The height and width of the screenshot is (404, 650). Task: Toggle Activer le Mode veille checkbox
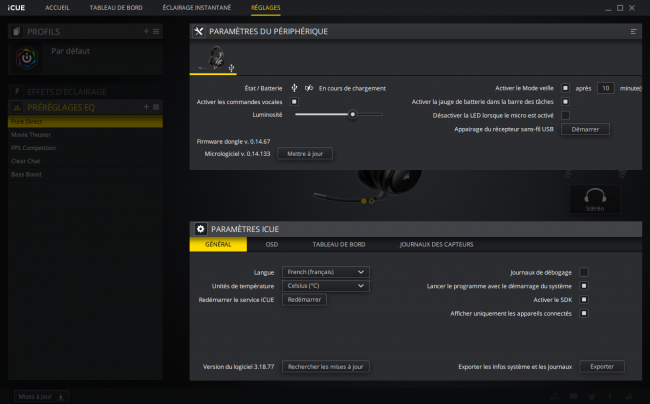coord(565,88)
